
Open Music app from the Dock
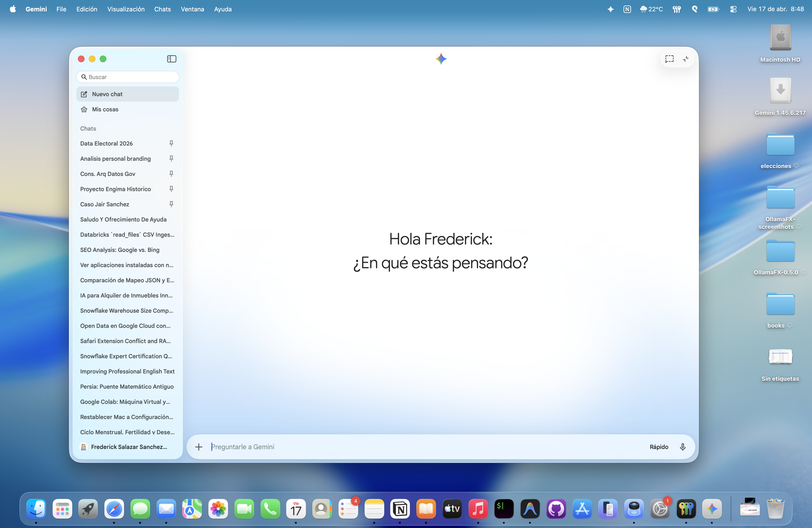478,509
